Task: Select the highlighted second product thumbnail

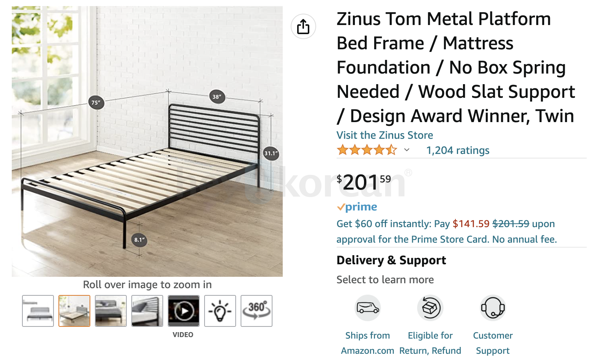Action: 74,311
